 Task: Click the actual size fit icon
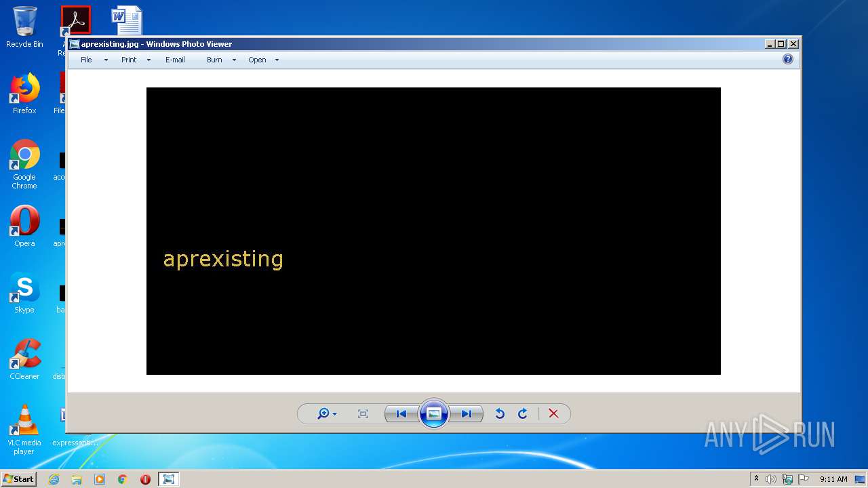(x=363, y=413)
